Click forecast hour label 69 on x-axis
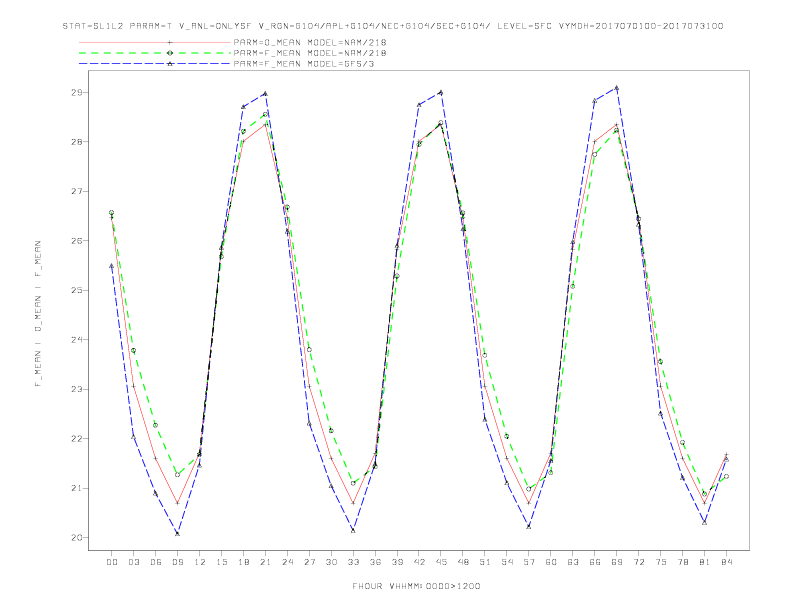 [617, 562]
